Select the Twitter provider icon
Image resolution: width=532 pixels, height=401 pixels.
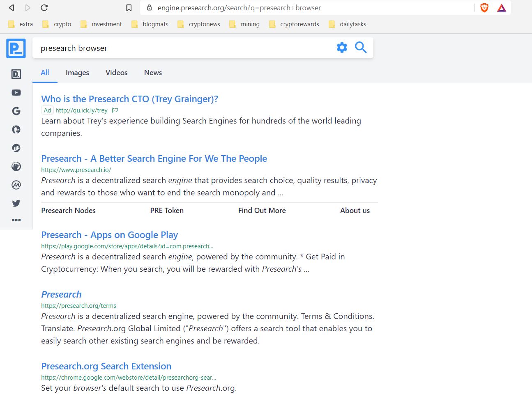click(x=16, y=203)
